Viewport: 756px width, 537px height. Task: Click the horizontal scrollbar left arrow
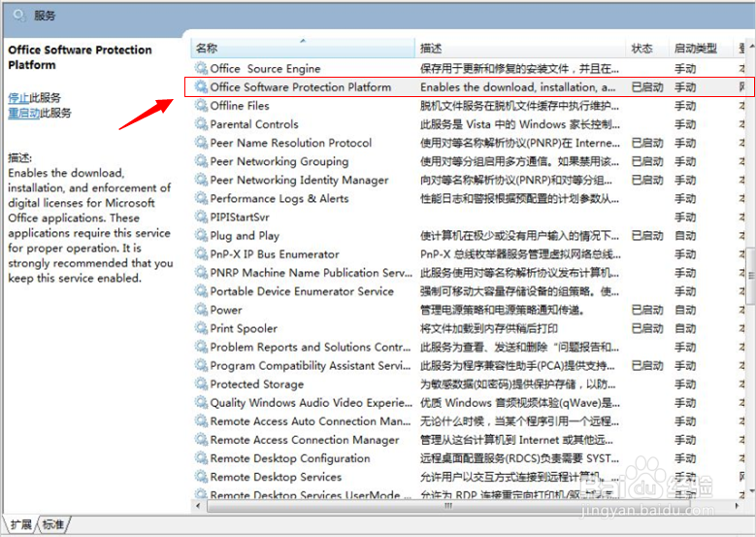pyautogui.click(x=198, y=506)
